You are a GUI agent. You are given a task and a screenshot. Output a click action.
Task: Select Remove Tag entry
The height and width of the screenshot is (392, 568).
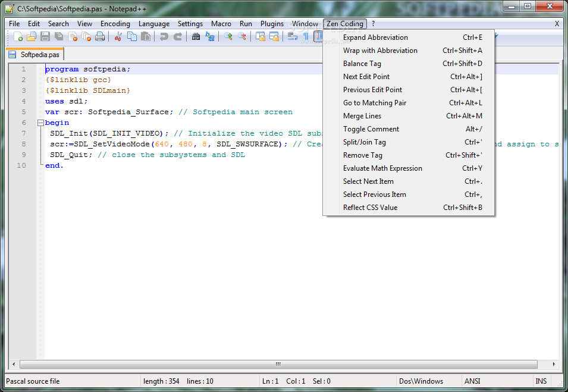pyautogui.click(x=409, y=155)
